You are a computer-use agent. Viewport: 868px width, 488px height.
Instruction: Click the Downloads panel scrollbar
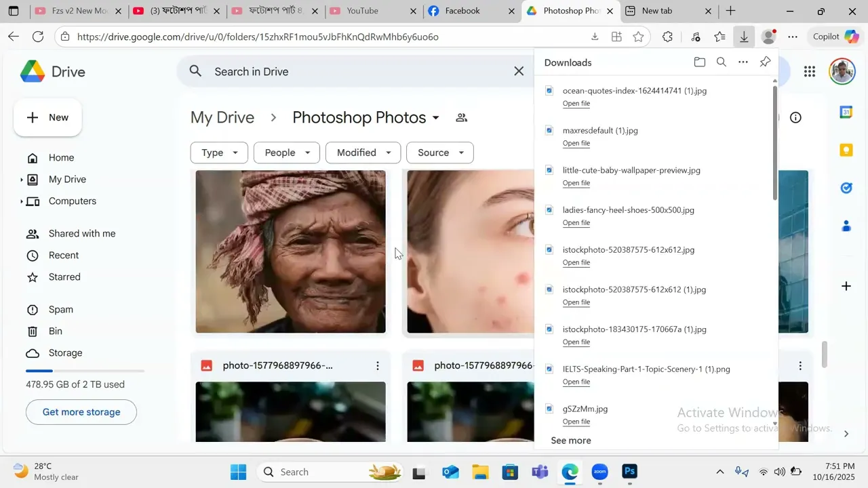[x=774, y=142]
